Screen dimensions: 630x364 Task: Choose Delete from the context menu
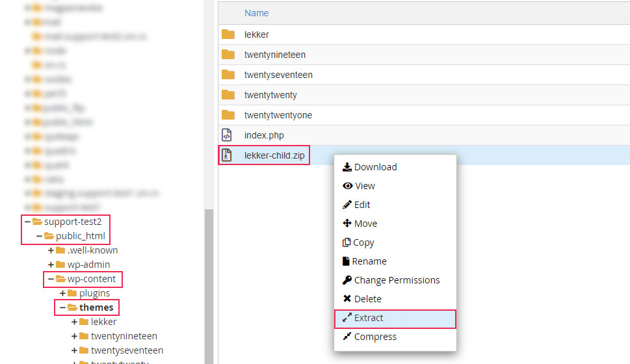pos(395,298)
